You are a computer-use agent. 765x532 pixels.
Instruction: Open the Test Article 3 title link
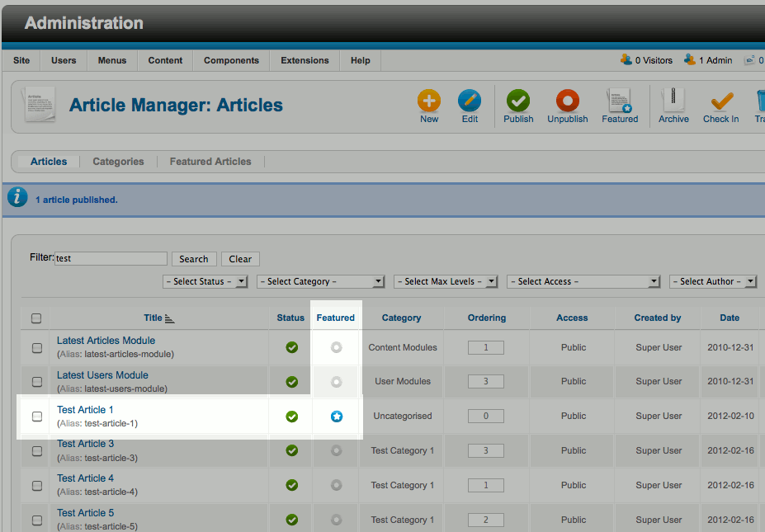point(86,445)
